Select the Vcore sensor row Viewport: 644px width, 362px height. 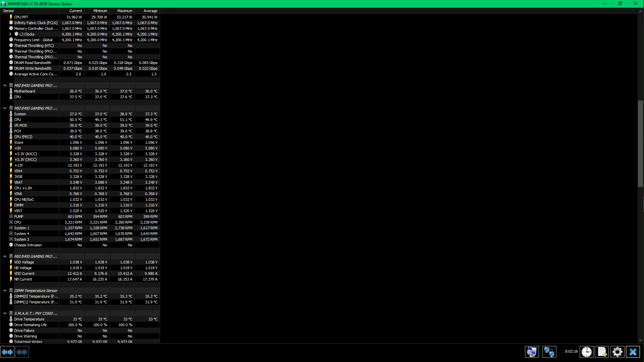(x=19, y=142)
